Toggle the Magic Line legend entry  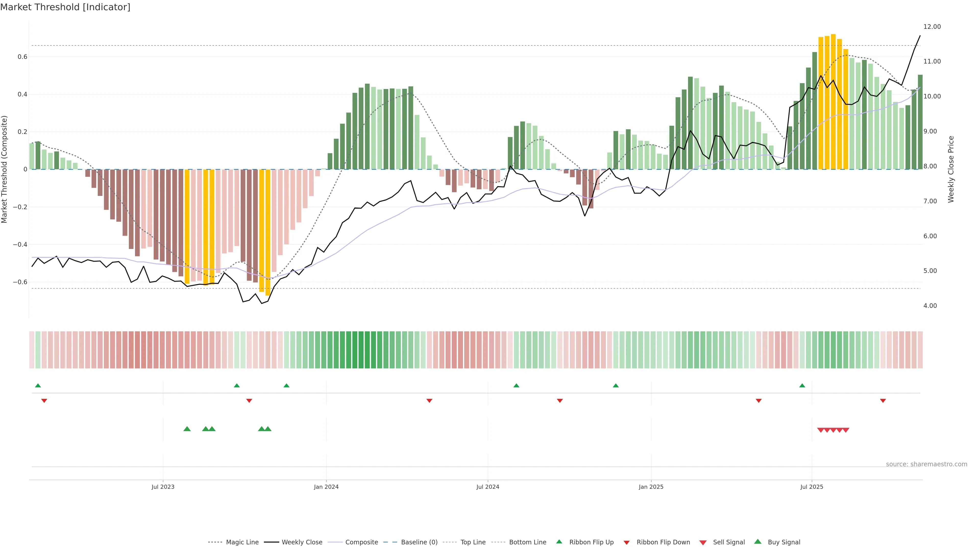coord(242,542)
